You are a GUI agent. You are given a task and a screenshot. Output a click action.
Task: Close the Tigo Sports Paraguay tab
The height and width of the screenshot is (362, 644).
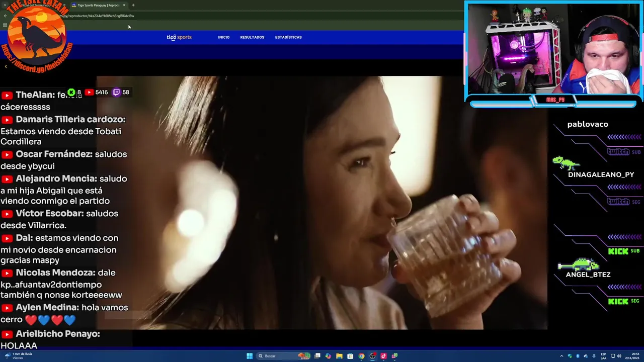(x=124, y=5)
